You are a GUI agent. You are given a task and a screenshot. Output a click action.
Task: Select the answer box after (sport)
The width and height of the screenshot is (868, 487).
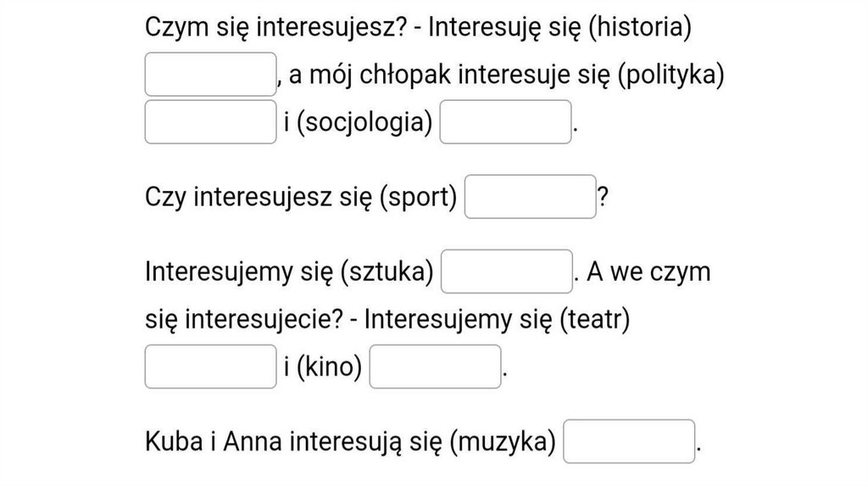tap(531, 197)
